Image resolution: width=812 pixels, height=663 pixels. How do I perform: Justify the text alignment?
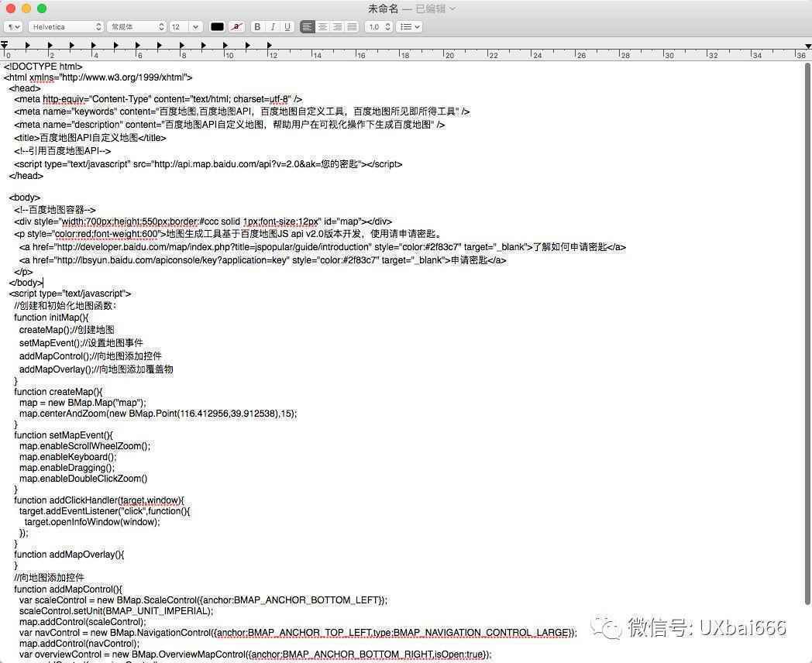pyautogui.click(x=352, y=27)
